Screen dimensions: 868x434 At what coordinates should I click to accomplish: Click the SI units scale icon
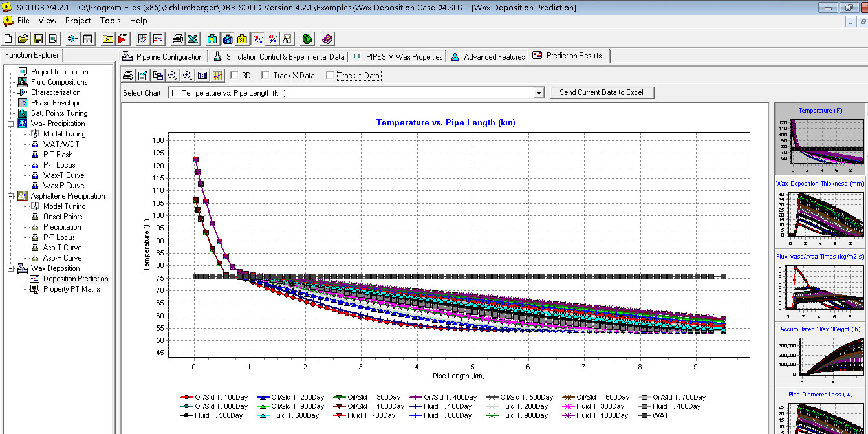242,39
